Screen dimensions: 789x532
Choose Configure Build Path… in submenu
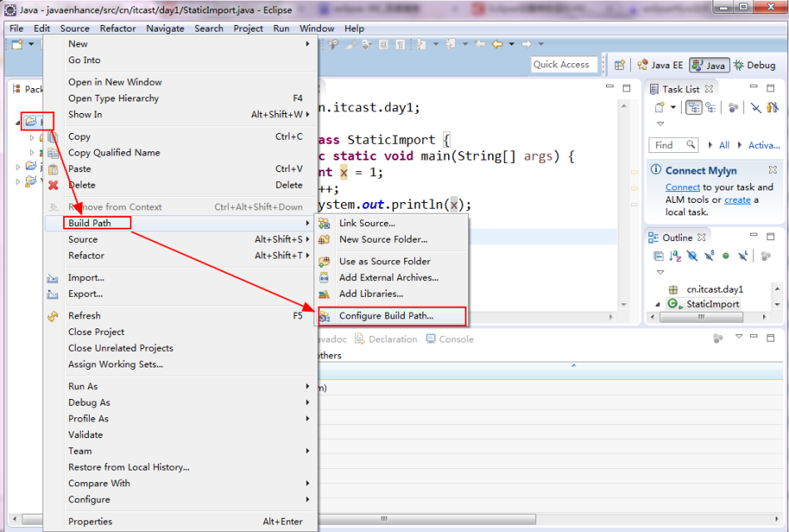coord(391,316)
